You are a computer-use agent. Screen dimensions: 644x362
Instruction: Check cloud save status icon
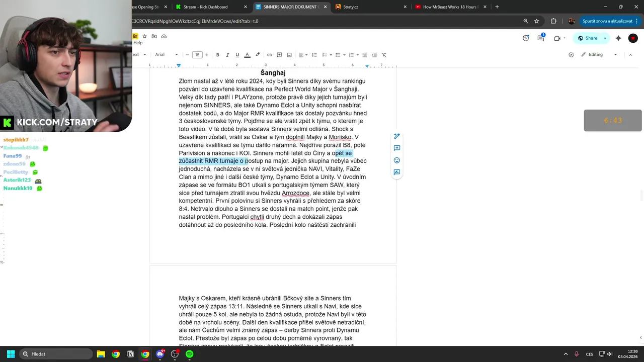(x=164, y=36)
